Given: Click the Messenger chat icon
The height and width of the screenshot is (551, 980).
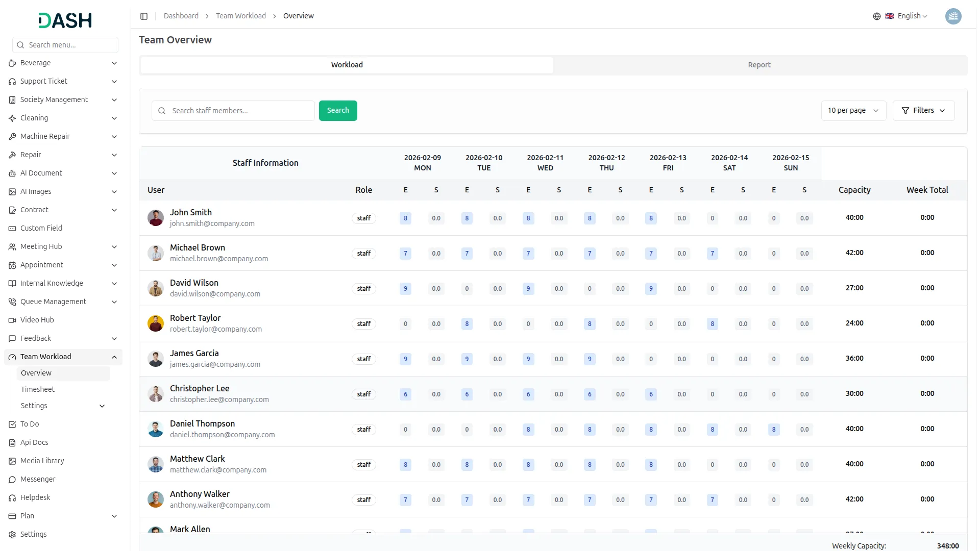Looking at the screenshot, I should click(12, 480).
